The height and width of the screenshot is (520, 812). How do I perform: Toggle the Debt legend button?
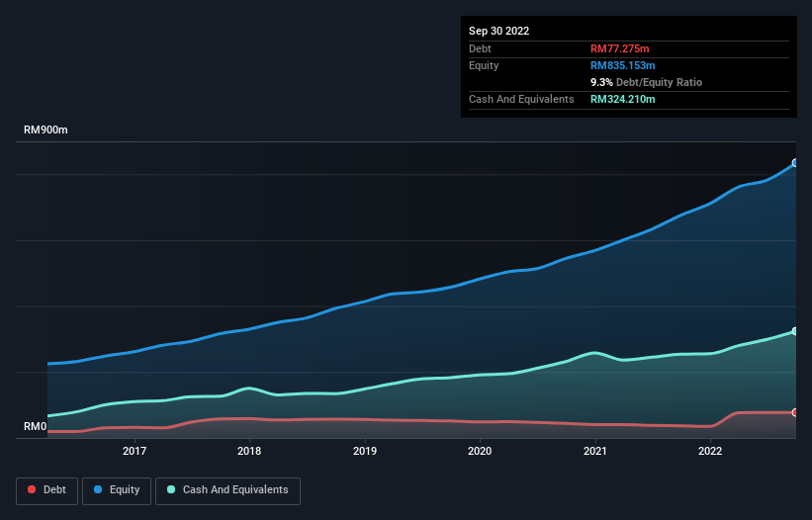[x=47, y=490]
